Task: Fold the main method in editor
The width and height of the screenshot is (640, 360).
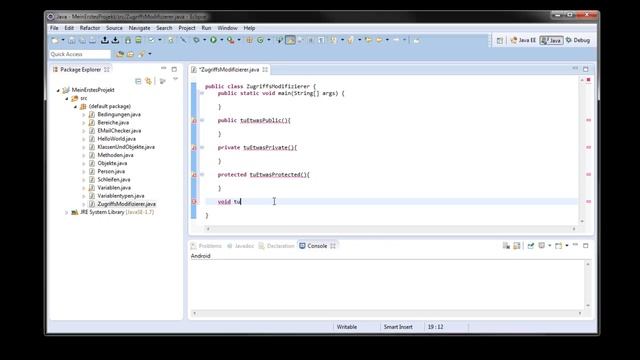Action: click(202, 93)
